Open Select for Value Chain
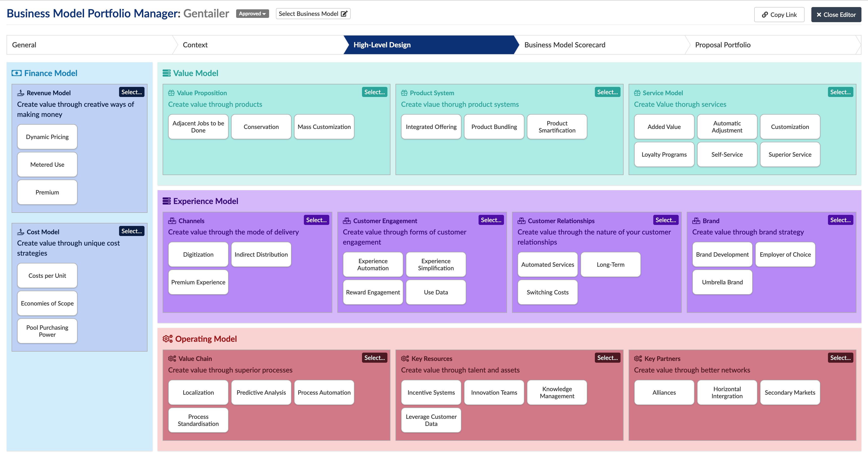The image size is (868, 473). point(374,358)
